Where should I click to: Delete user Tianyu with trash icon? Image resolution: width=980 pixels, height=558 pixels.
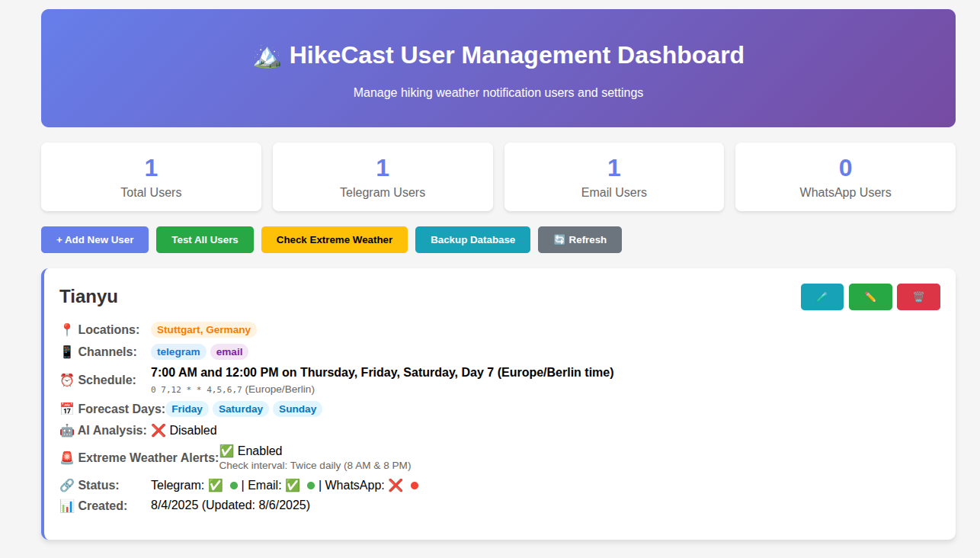pyautogui.click(x=918, y=297)
